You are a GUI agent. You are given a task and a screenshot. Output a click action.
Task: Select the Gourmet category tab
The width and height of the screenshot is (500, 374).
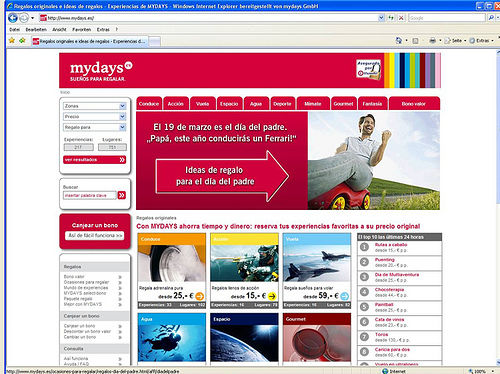coord(344,104)
